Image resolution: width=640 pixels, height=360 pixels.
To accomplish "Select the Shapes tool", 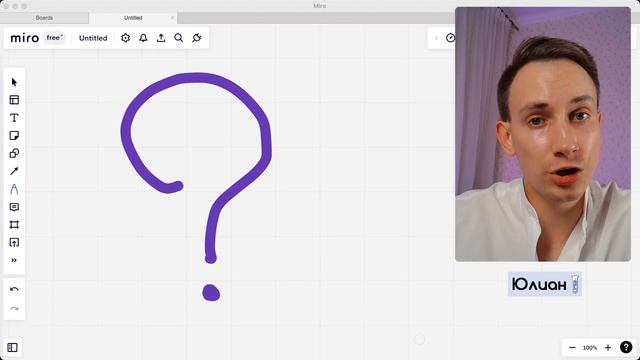I will tap(14, 153).
